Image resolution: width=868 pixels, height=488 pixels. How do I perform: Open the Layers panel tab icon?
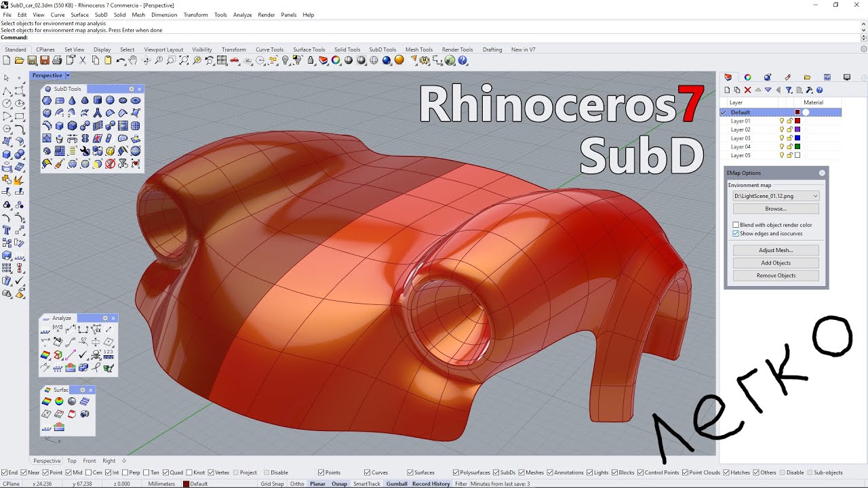point(728,77)
